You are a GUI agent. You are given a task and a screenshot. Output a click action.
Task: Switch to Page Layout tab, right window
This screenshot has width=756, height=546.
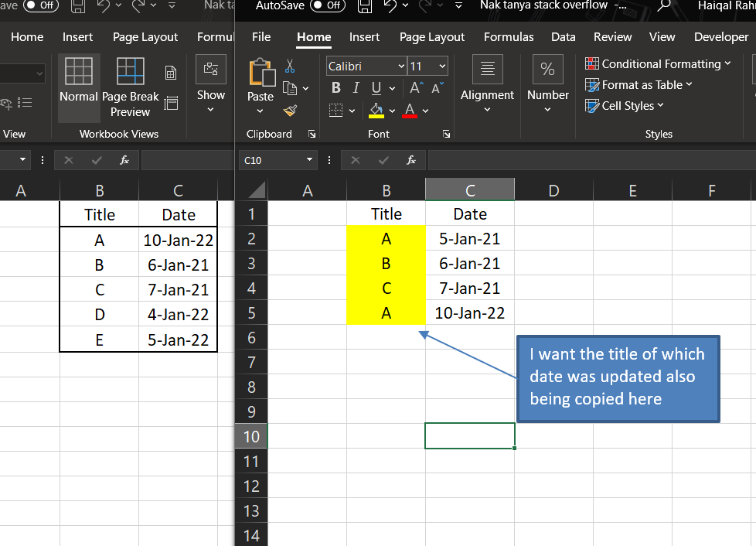coord(432,37)
